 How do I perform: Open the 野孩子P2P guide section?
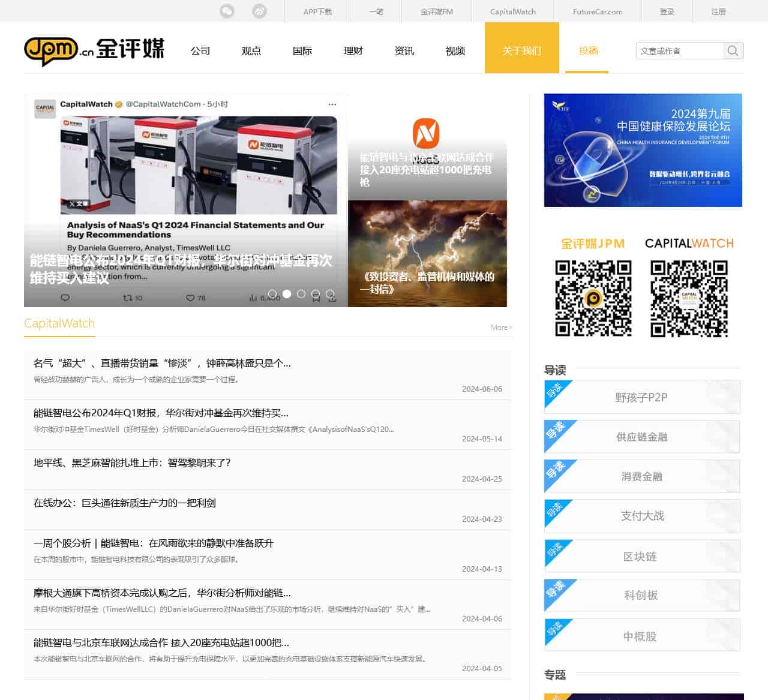click(x=641, y=397)
